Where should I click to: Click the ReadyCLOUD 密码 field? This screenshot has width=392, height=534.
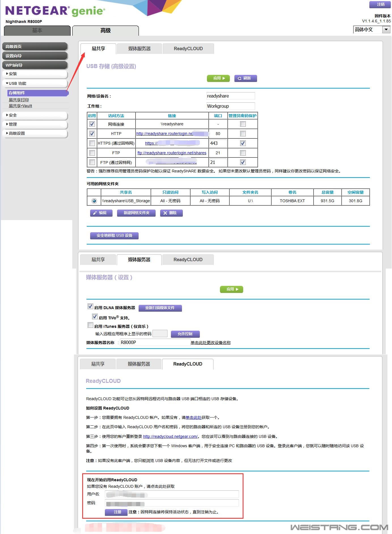[172, 503]
